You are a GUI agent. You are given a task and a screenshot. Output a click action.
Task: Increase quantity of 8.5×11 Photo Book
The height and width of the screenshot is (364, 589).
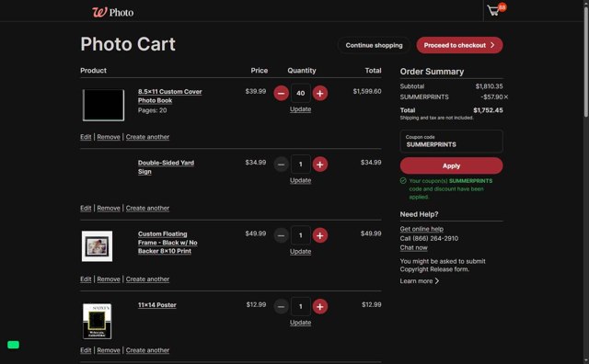tap(320, 93)
